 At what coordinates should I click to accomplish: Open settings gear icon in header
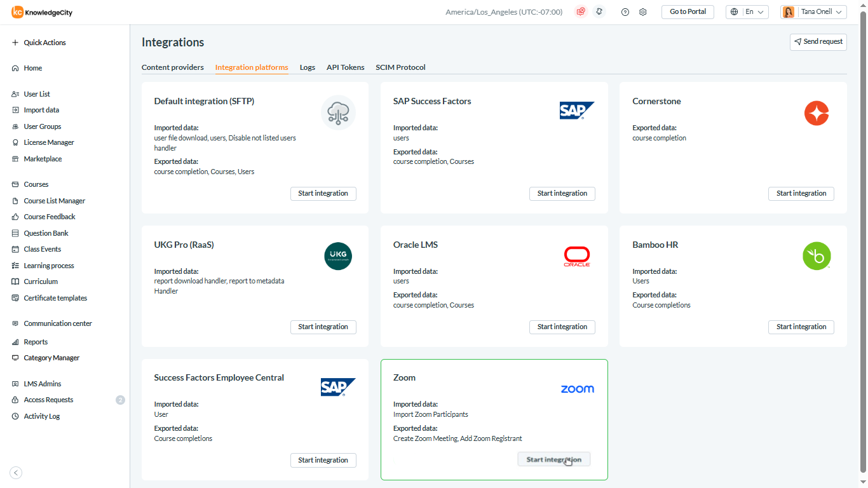click(643, 12)
